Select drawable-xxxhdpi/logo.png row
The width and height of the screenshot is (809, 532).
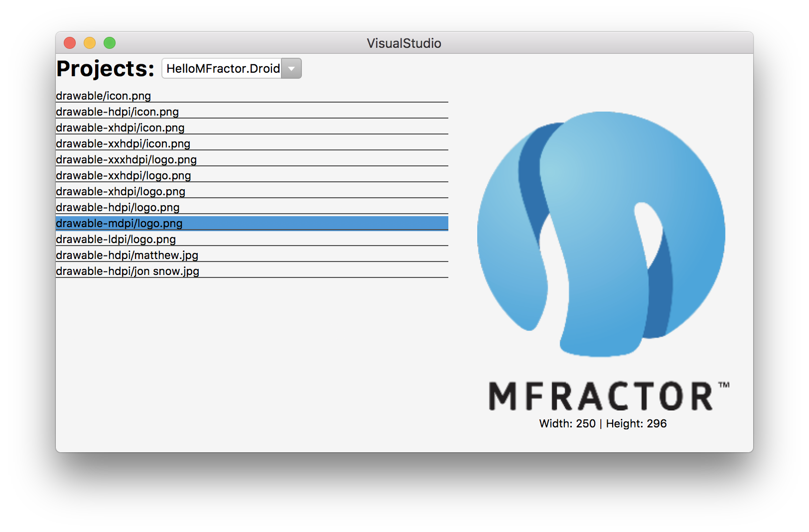coord(252,159)
